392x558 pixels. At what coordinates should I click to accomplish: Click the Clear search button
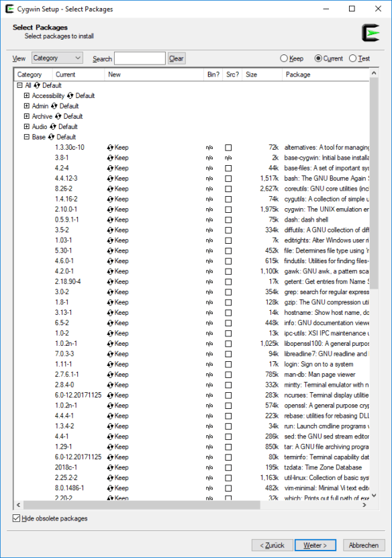(177, 58)
